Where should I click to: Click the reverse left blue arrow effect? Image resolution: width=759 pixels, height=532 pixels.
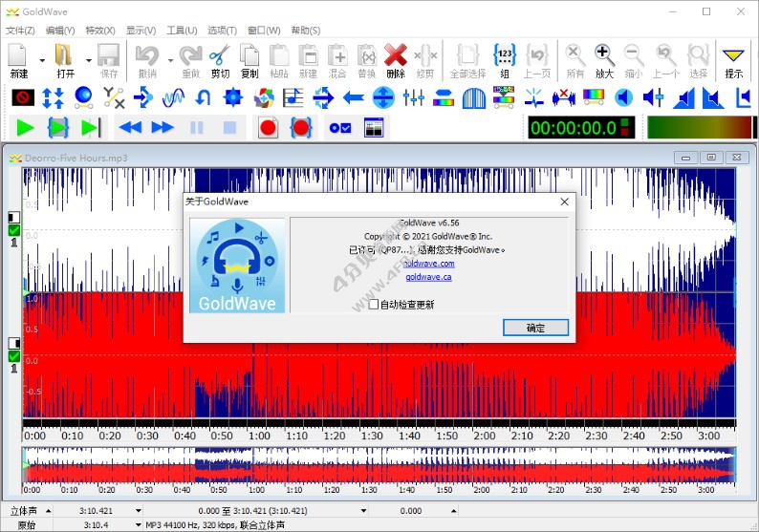click(354, 97)
